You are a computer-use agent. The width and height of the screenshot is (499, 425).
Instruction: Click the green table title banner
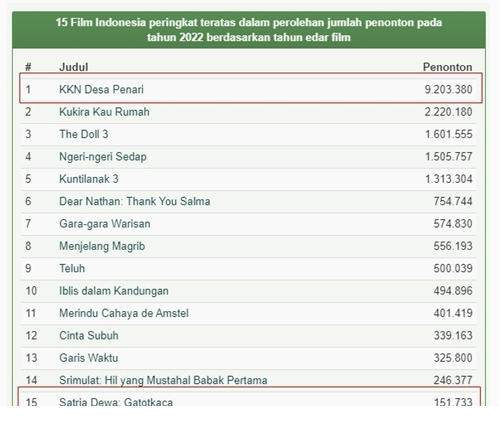point(249,30)
